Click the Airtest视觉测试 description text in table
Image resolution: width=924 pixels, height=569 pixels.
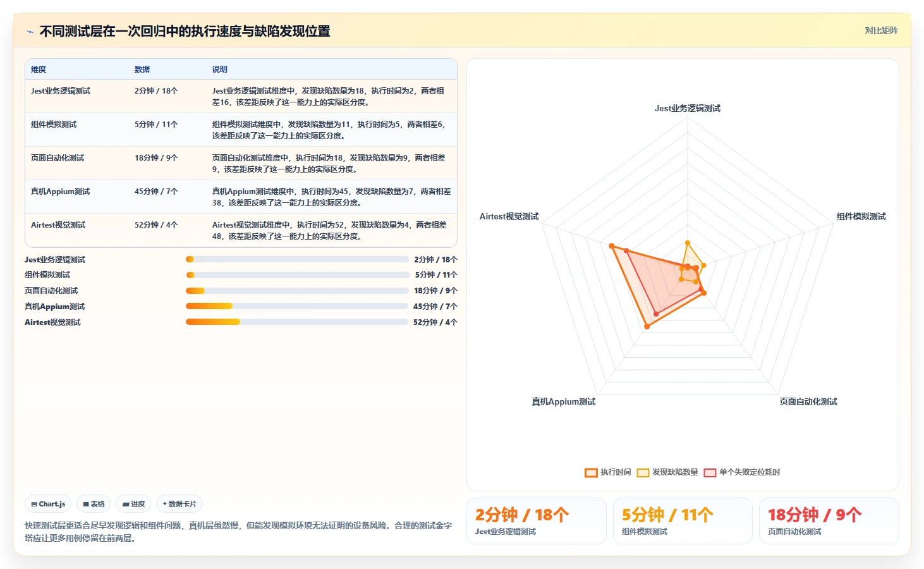click(x=330, y=231)
